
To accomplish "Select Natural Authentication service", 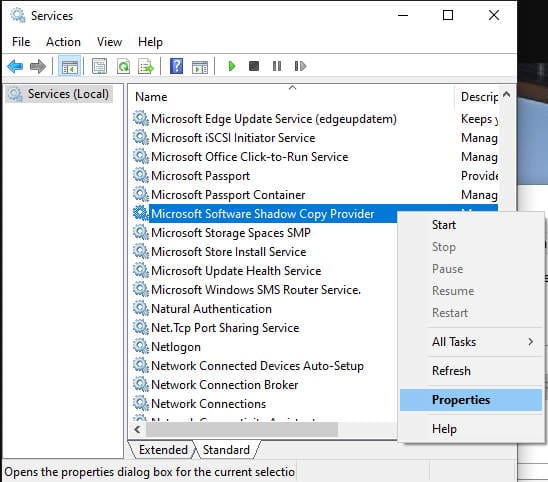I will coord(211,309).
